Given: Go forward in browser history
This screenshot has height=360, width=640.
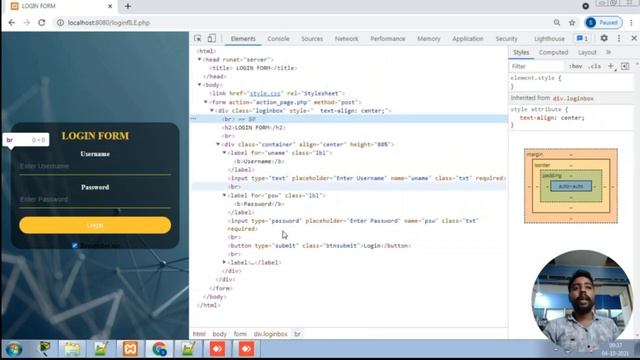Looking at the screenshot, I should (x=27, y=22).
